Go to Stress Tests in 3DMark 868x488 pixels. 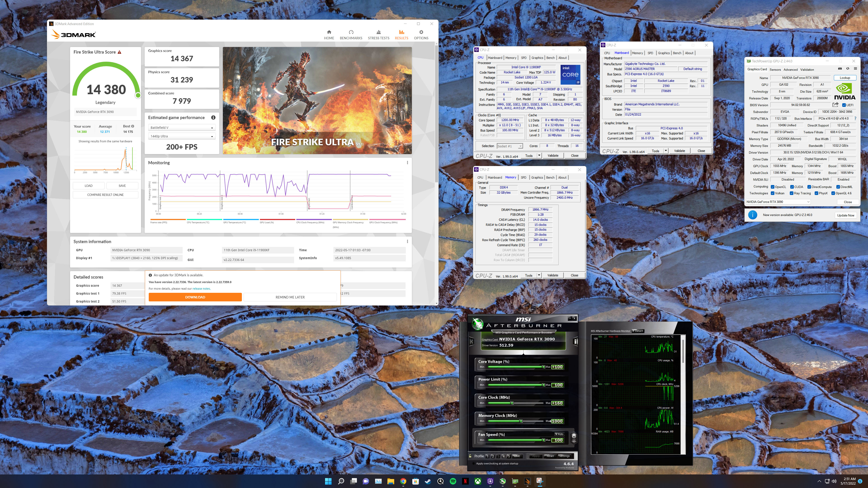tap(378, 35)
